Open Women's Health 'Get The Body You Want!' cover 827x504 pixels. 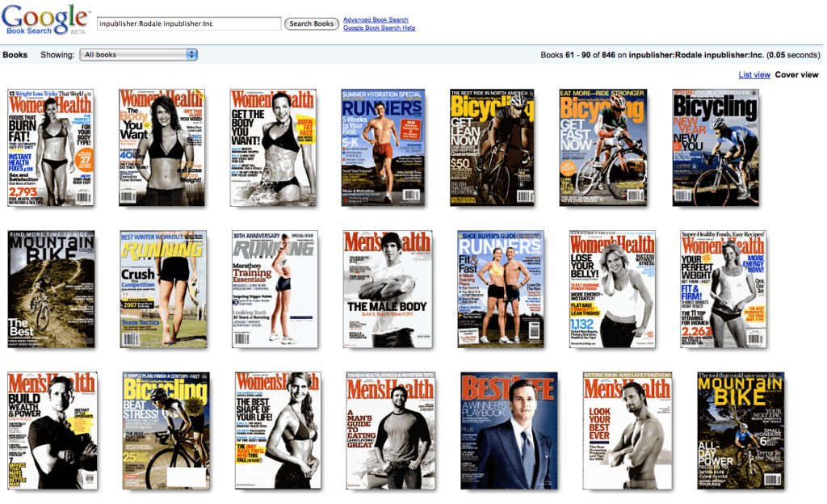[x=273, y=148]
